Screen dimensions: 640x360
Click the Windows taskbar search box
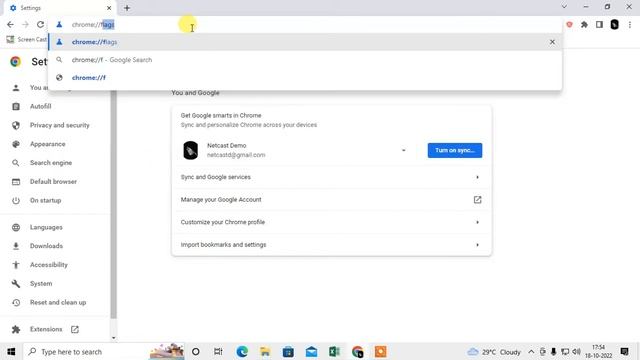(x=104, y=351)
